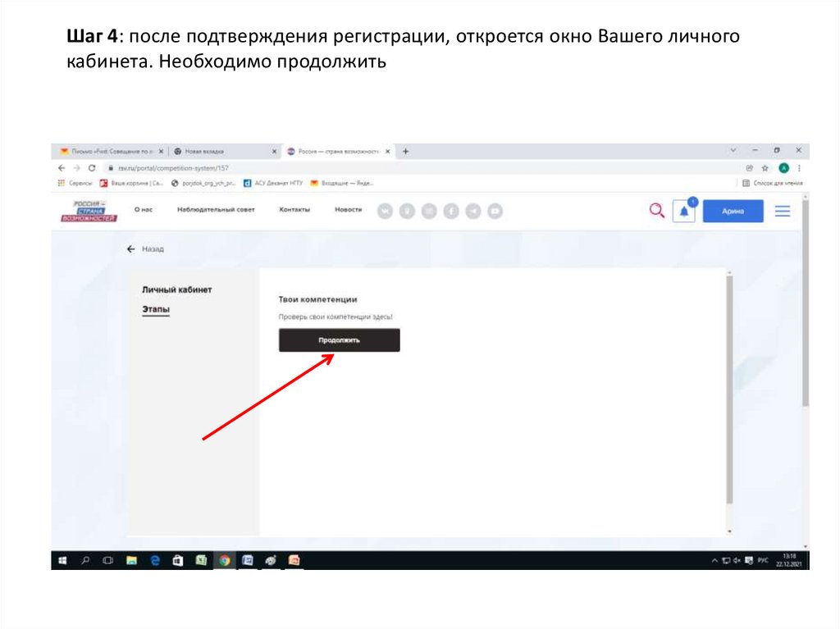
Task: Open the porjdok_org_uch_pr bookmark
Action: click(x=203, y=183)
